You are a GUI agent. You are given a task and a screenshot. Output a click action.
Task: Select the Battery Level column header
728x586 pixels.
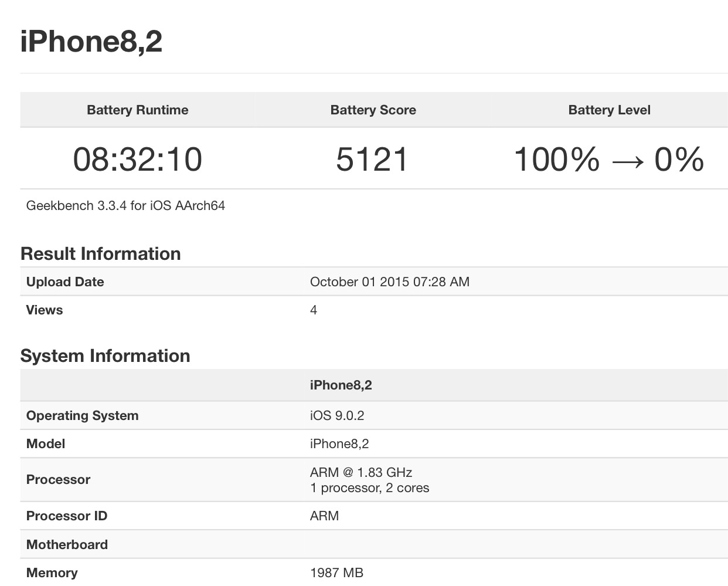tap(609, 110)
